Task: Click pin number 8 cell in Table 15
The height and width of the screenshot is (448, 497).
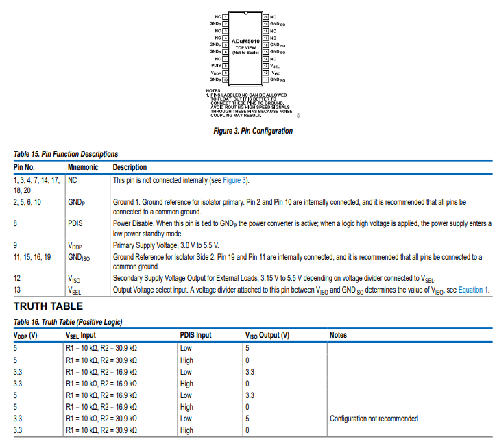Action: coord(15,223)
